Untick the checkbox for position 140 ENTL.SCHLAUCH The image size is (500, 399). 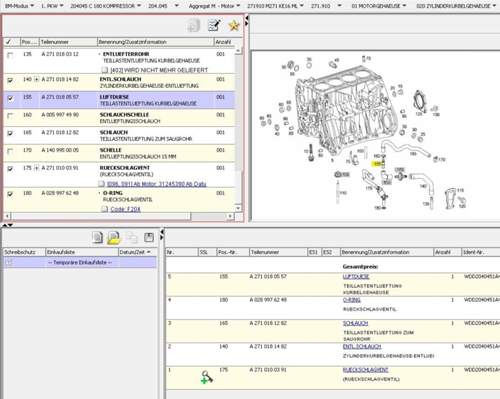point(10,80)
